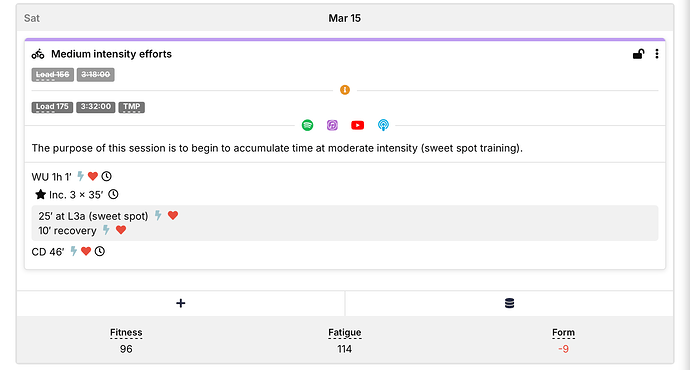Open the podcast icon
The width and height of the screenshot is (690, 370).
(x=383, y=125)
